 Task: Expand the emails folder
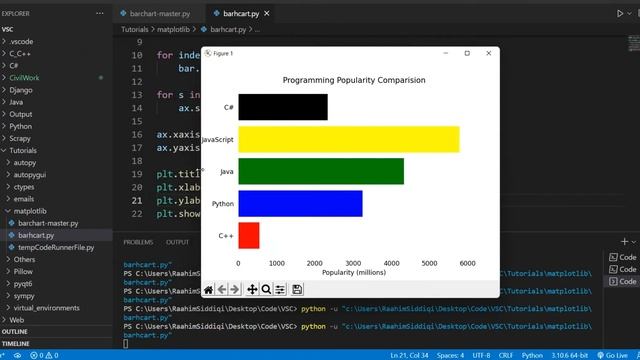point(56,199)
